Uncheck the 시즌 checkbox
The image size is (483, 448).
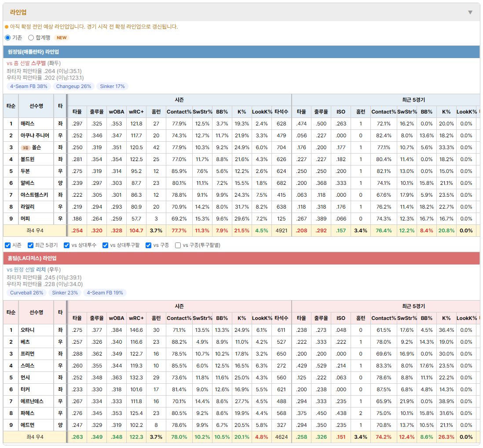pos(8,245)
